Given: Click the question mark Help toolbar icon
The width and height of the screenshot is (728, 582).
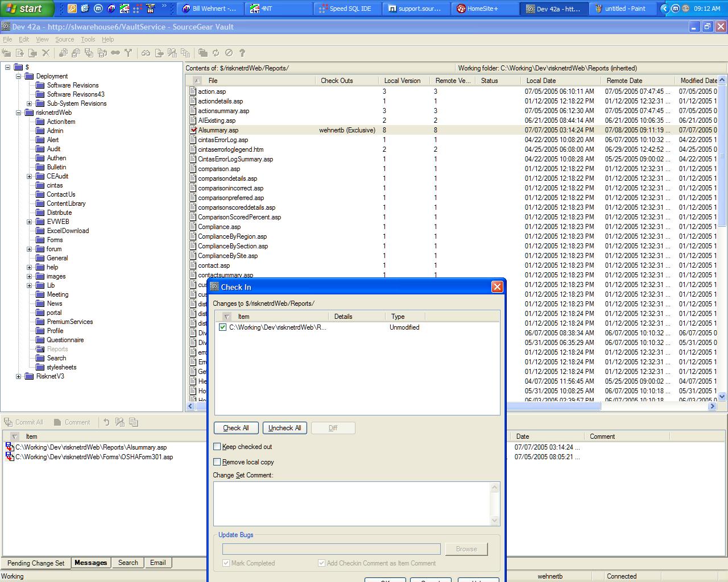Looking at the screenshot, I should 242,53.
